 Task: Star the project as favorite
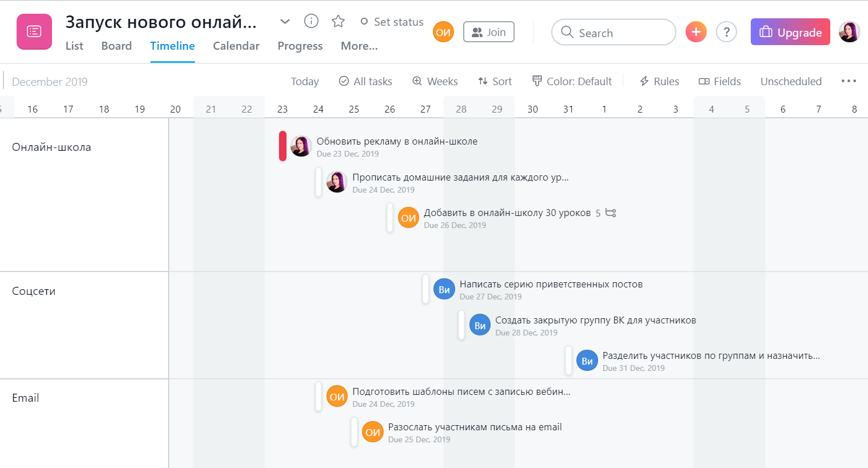(x=338, y=21)
